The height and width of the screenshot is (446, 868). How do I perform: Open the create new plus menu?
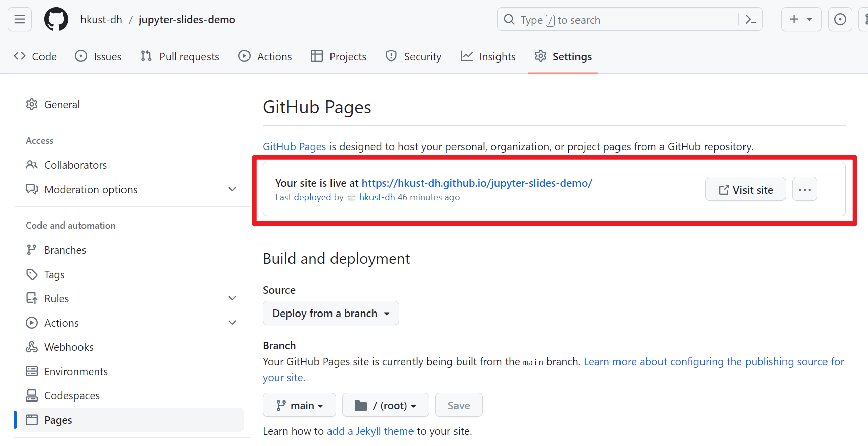(802, 19)
